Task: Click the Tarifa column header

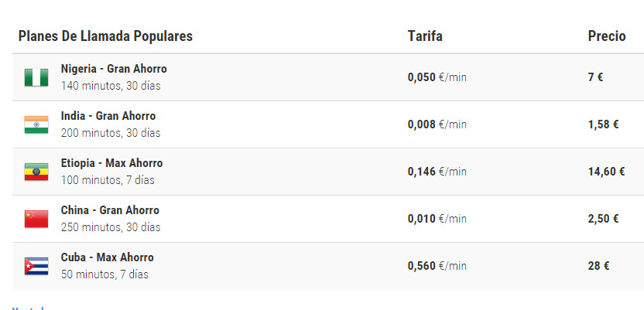Action: coord(425,36)
